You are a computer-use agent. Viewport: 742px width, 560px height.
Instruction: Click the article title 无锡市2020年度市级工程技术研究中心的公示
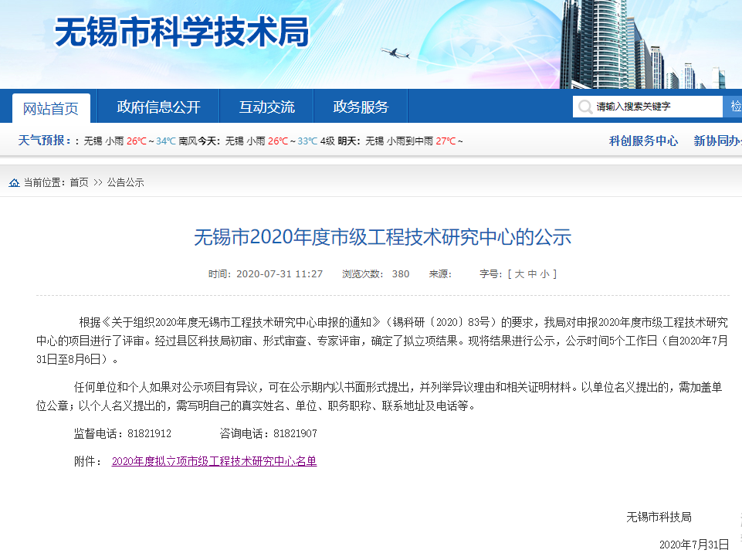pyautogui.click(x=382, y=237)
